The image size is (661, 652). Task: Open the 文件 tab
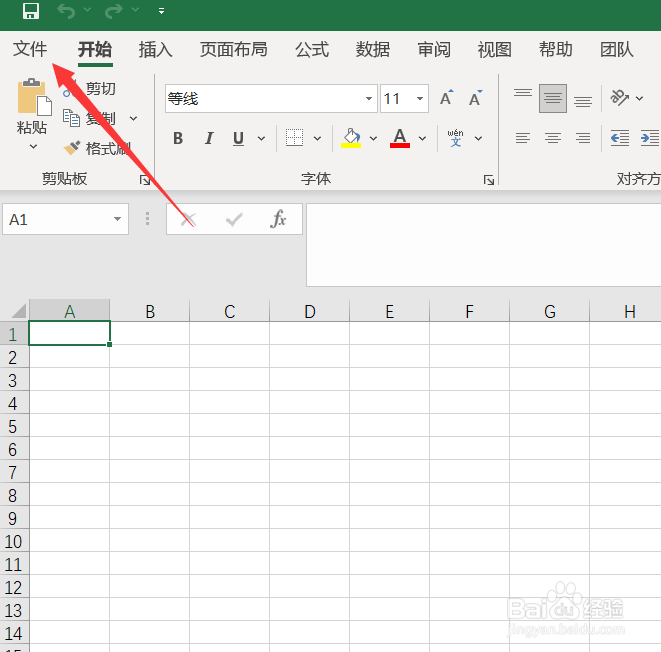click(30, 49)
